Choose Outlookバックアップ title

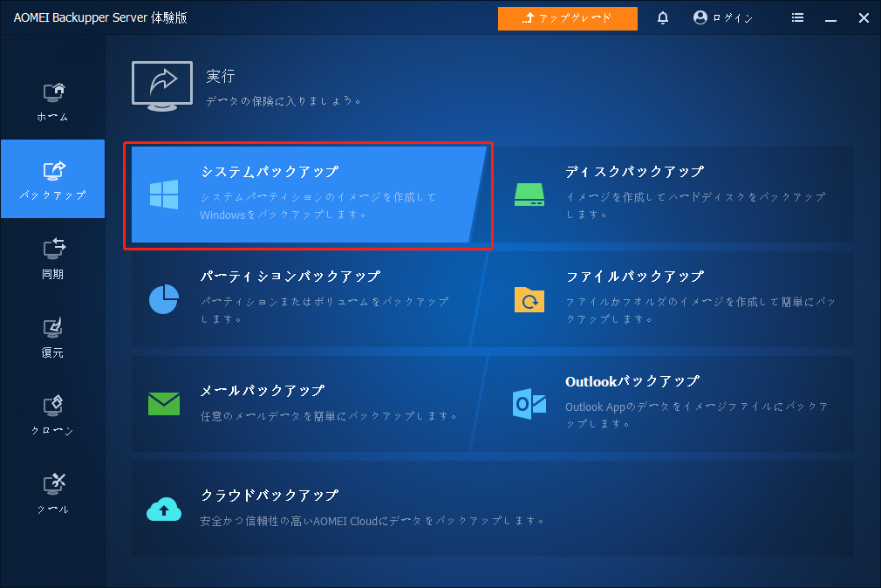632,381
